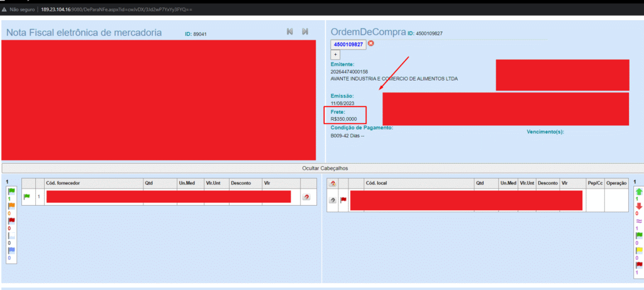Click the blue flag filter in left sidebar

click(x=9, y=250)
